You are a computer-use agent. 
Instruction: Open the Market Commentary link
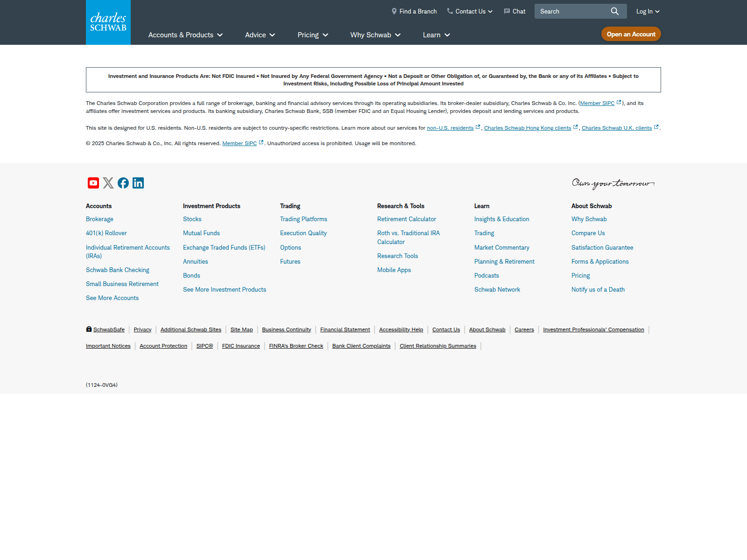[x=502, y=247]
